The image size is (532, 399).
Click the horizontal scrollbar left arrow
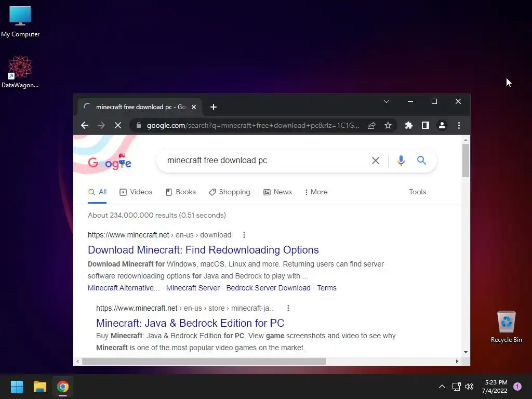[x=78, y=362]
